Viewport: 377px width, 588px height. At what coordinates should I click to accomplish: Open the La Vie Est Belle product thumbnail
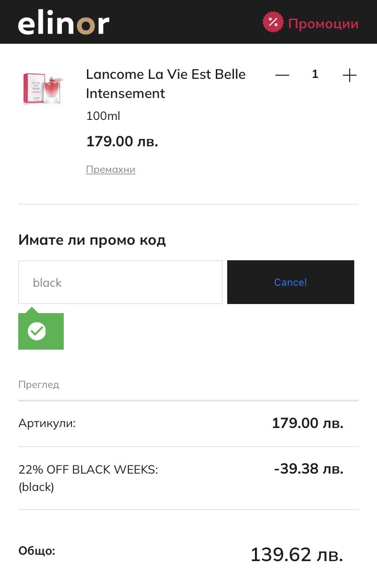click(44, 88)
